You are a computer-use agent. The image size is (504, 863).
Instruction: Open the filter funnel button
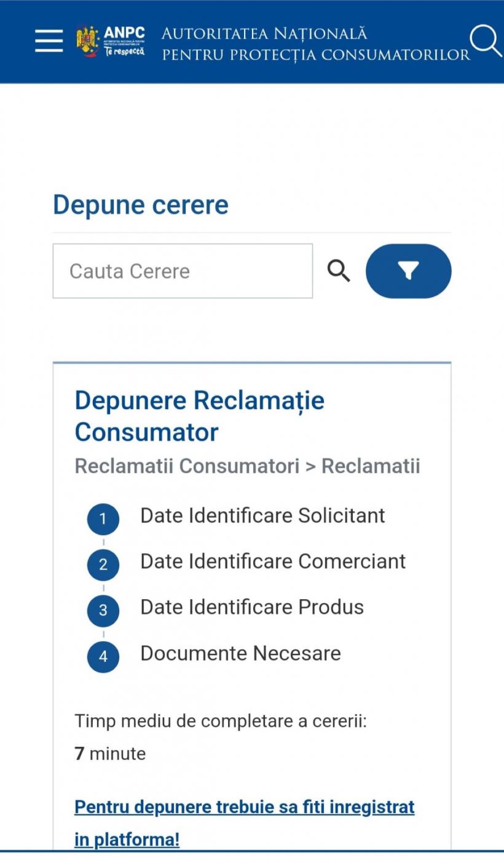pyautogui.click(x=408, y=271)
